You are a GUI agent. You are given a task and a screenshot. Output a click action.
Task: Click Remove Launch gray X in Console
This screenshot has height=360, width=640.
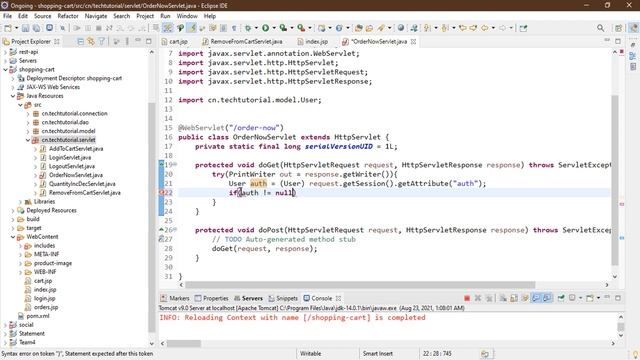pos(478,298)
